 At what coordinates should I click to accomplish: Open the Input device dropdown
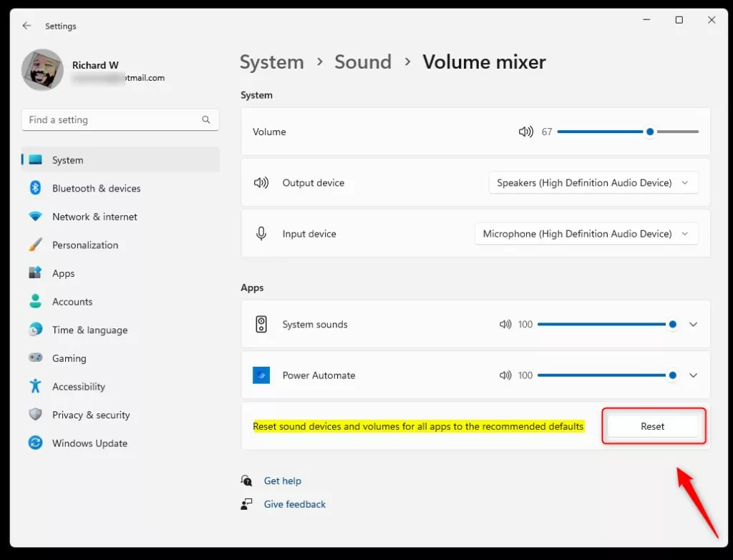pos(586,234)
